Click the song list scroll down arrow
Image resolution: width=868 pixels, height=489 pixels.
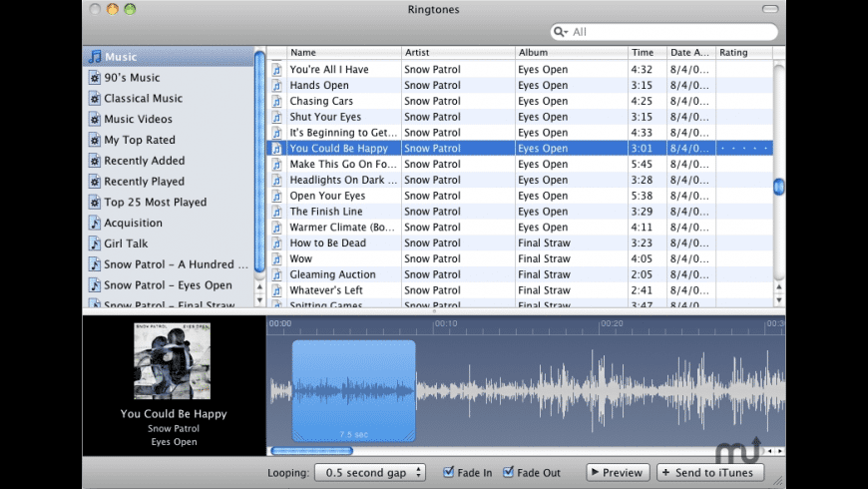pyautogui.click(x=779, y=299)
